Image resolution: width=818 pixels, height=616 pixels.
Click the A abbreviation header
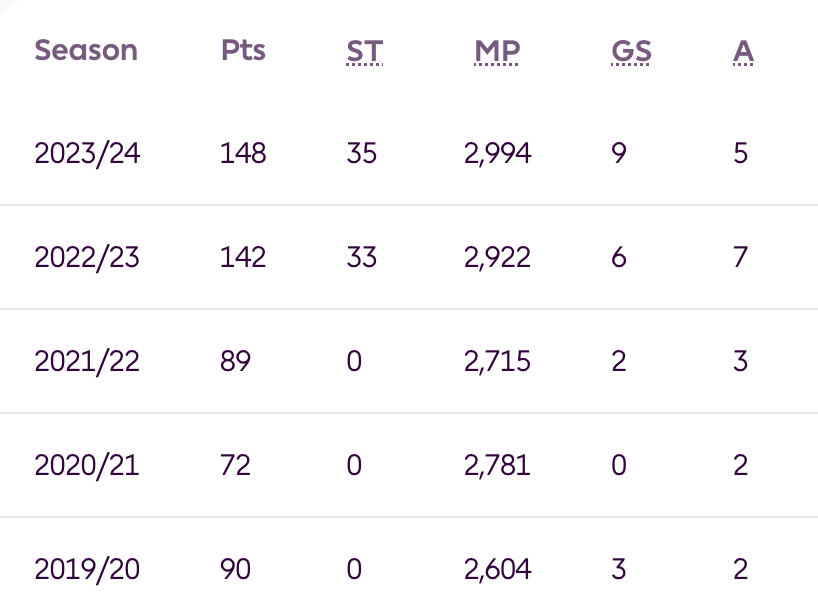pos(741,51)
